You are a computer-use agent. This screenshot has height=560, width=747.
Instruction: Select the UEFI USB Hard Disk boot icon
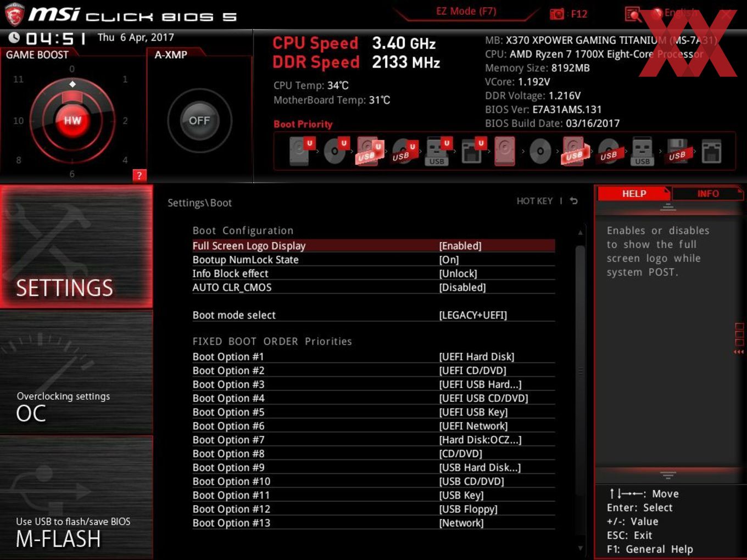point(370,151)
